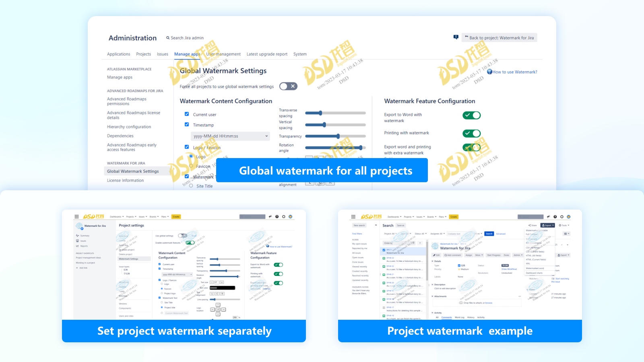Click the Rotation angle slider on the Administration page
This screenshot has height=362, width=644.
point(335,148)
